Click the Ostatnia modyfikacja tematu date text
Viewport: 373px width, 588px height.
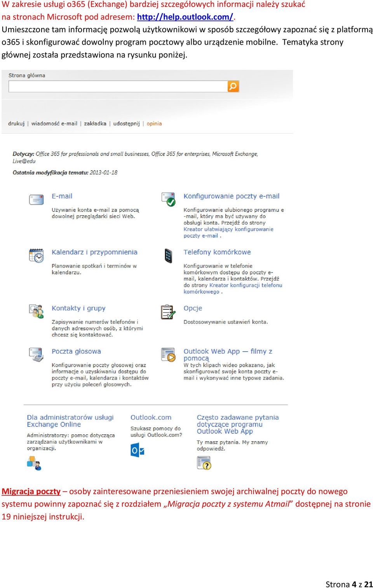tap(65, 172)
